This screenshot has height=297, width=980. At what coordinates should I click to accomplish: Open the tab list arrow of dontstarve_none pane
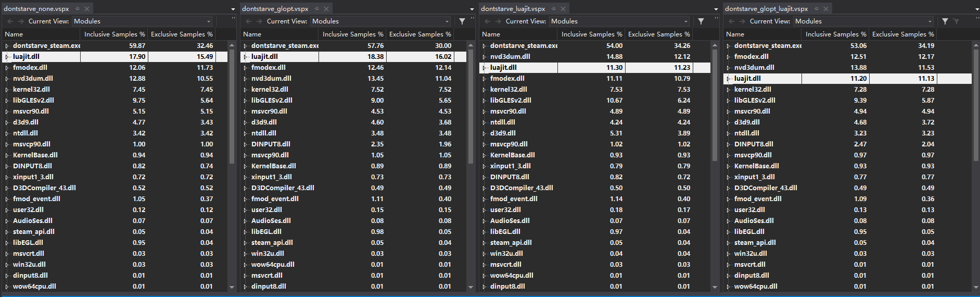pyautogui.click(x=233, y=9)
